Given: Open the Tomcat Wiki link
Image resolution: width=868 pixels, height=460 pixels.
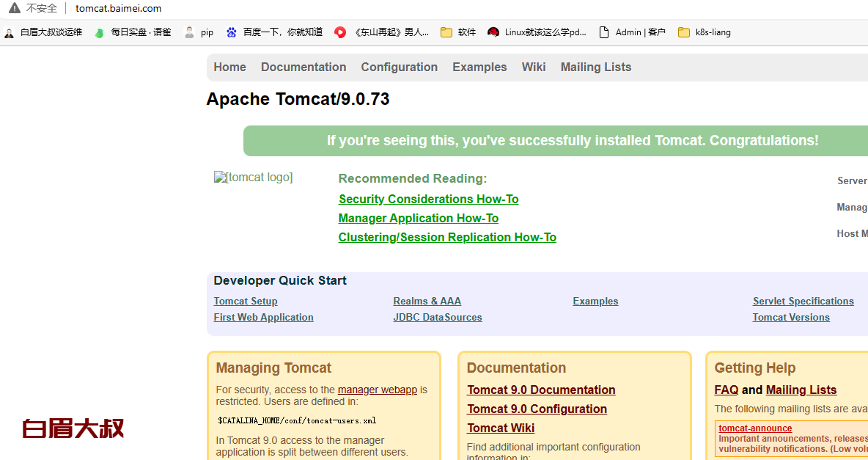Looking at the screenshot, I should click(501, 428).
